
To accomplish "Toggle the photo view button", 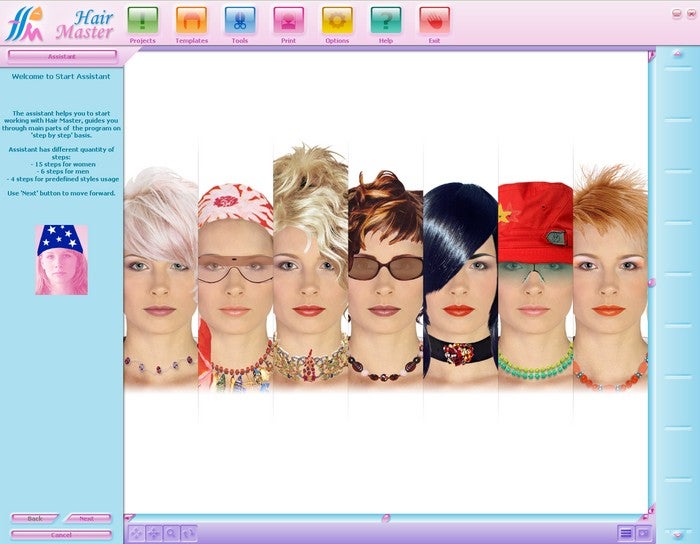I will tap(643, 533).
